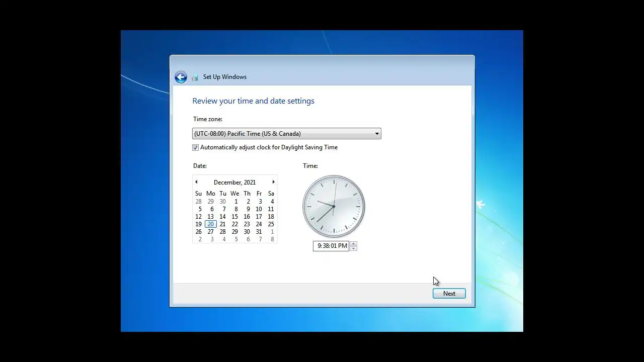Select December 5 in the calendar

coord(199,209)
